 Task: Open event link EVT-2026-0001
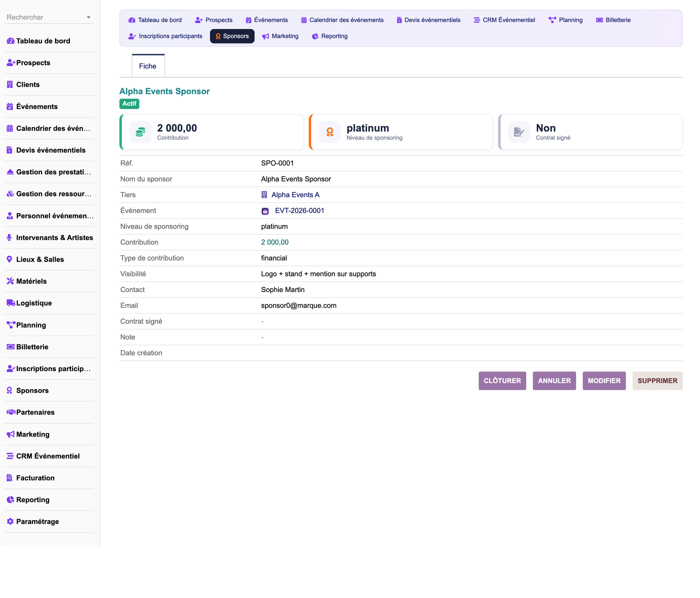click(x=299, y=211)
